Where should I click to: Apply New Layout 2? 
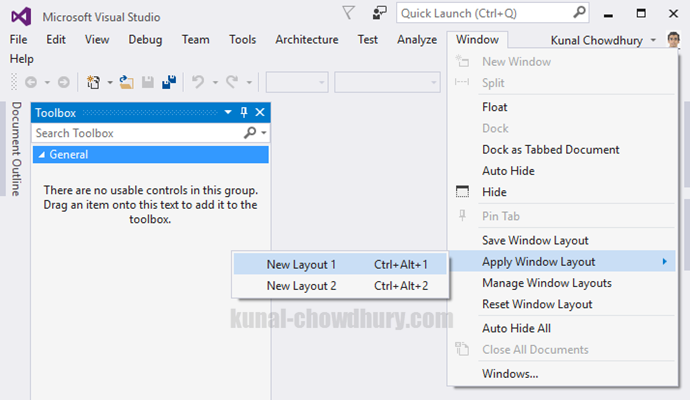pyautogui.click(x=340, y=286)
